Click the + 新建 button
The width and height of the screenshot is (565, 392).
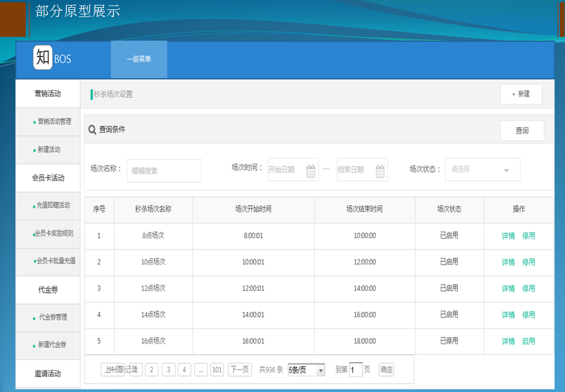[x=520, y=95]
